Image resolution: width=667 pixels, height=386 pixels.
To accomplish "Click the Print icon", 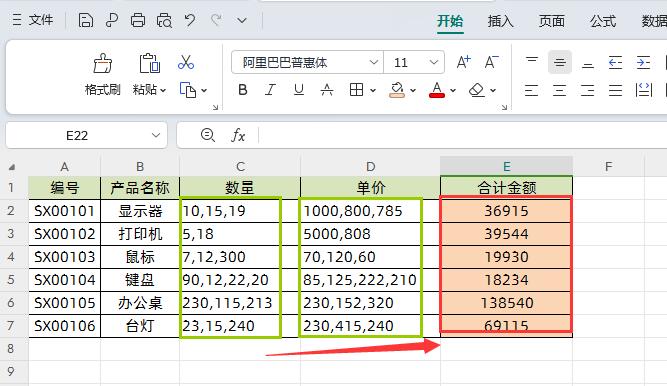I will [x=137, y=20].
